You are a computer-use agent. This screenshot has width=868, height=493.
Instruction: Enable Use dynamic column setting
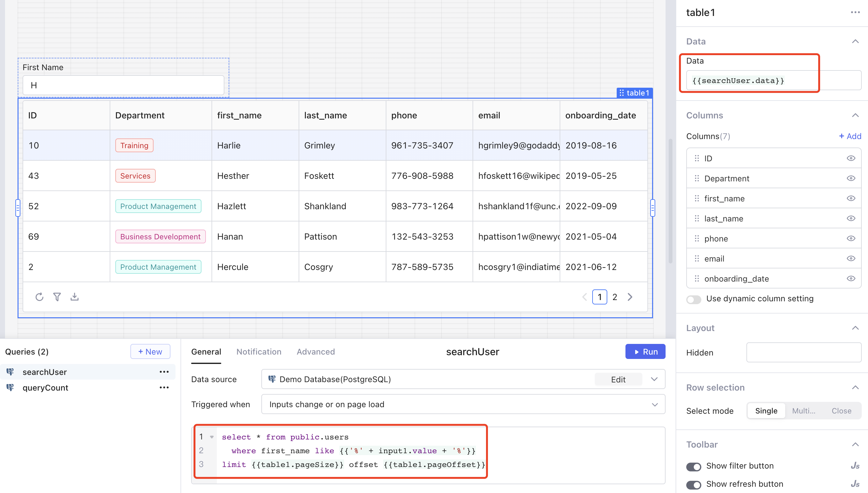[693, 299]
